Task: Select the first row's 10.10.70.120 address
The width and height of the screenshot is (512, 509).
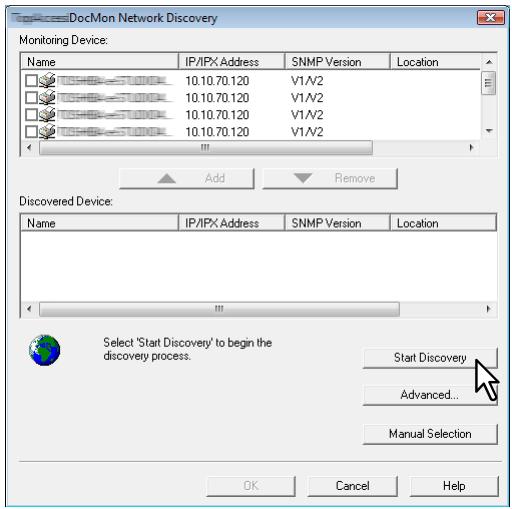Action: point(217,81)
